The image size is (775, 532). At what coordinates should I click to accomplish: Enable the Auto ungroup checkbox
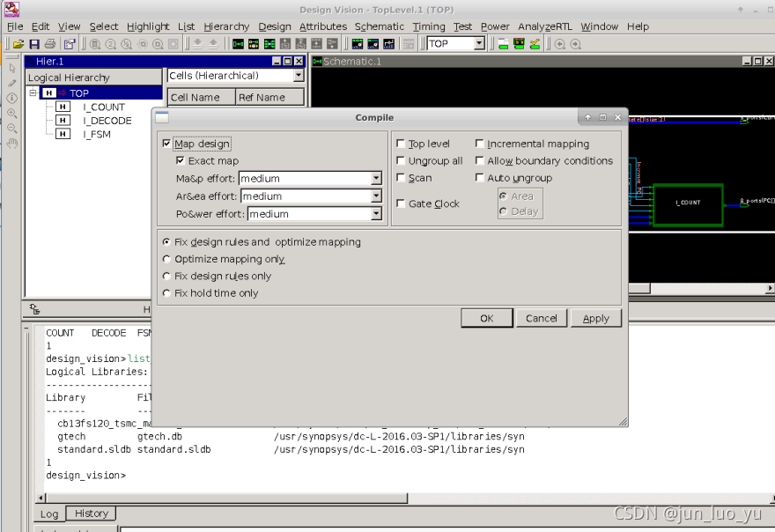point(479,178)
